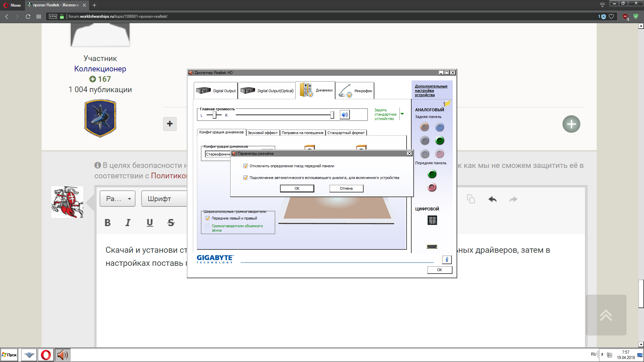
Task: Open the folder icon for connector settings
Action: [x=447, y=104]
